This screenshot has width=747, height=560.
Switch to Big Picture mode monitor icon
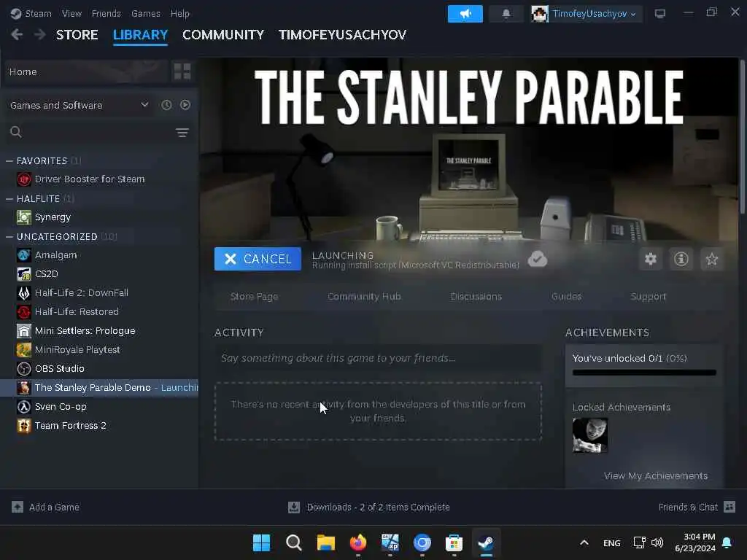tap(659, 14)
